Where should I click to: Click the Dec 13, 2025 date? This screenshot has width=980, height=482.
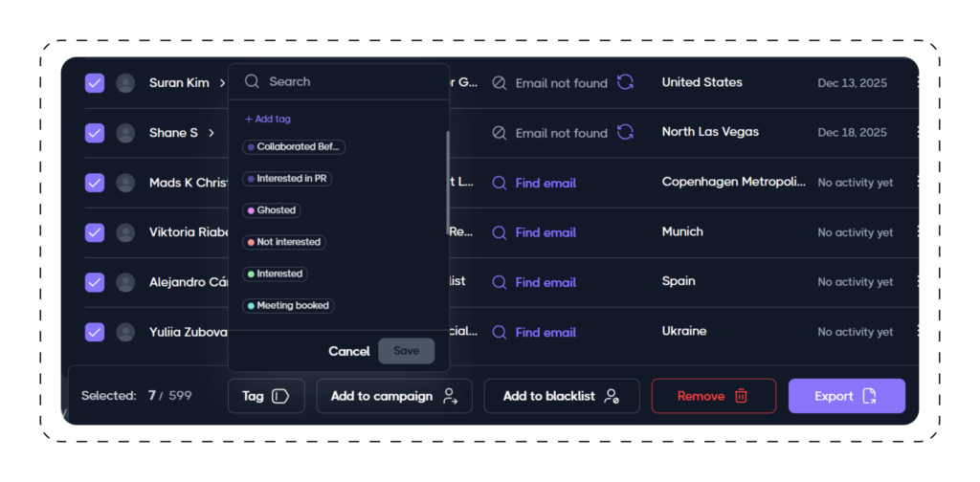click(852, 83)
